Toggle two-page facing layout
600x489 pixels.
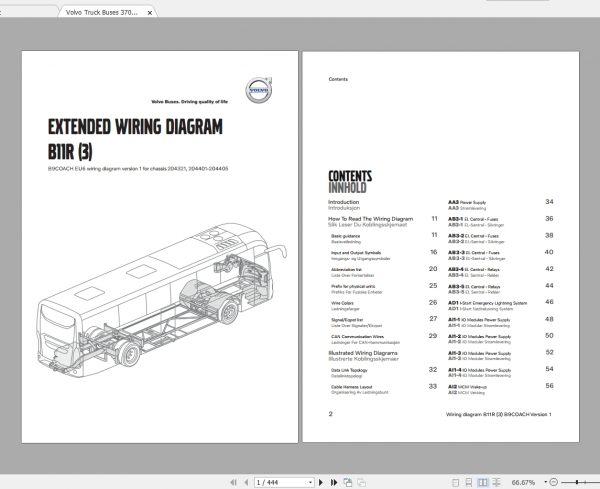point(483,482)
